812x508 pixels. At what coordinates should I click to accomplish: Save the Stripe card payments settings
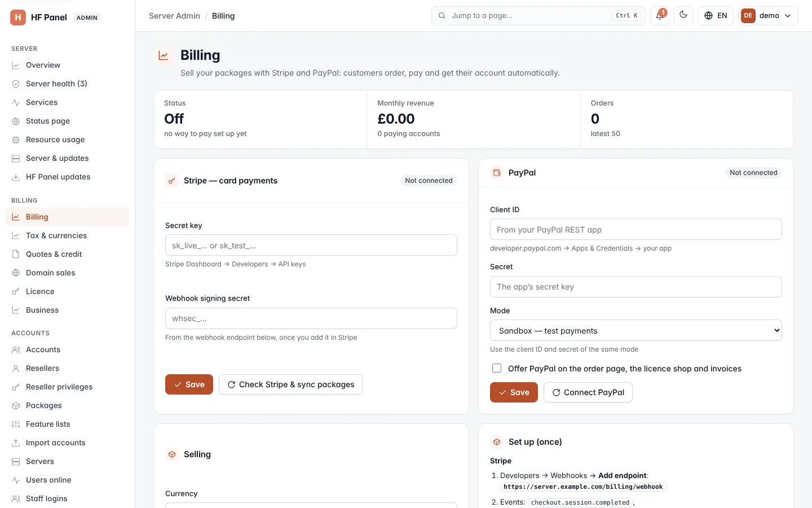coord(189,384)
